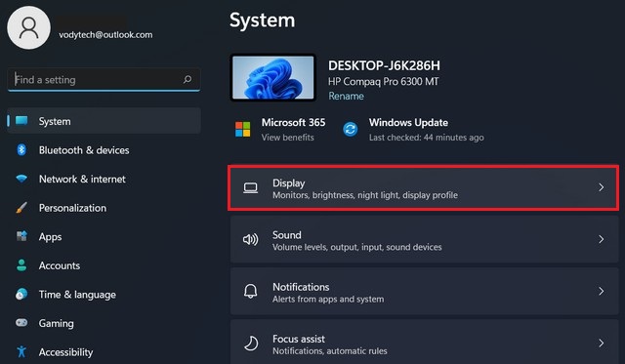
Task: Open Accounts settings page
Action: [x=104, y=265]
